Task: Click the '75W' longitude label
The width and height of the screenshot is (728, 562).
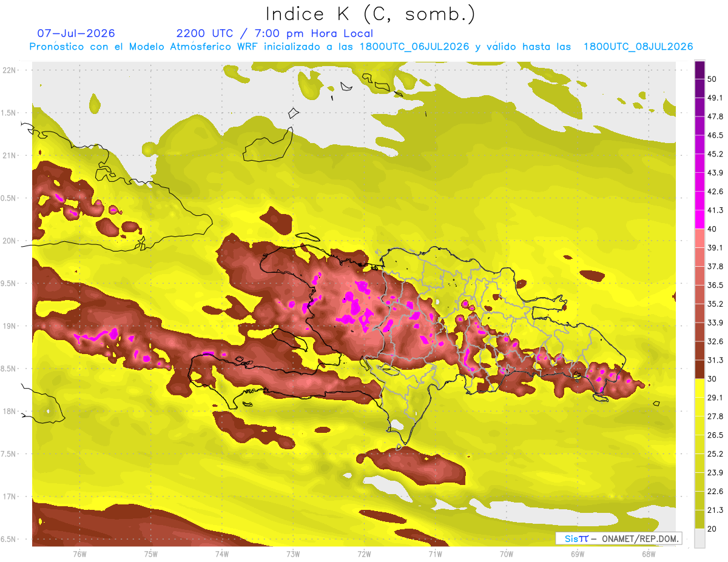Action: coord(151,554)
